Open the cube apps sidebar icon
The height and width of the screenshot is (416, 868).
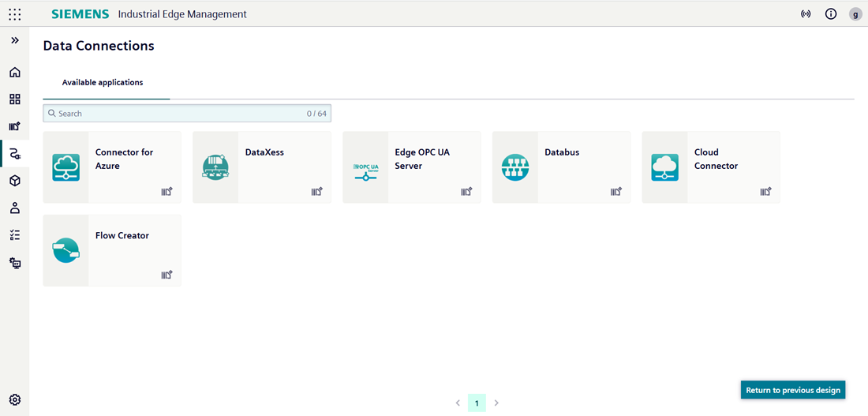[15, 181]
